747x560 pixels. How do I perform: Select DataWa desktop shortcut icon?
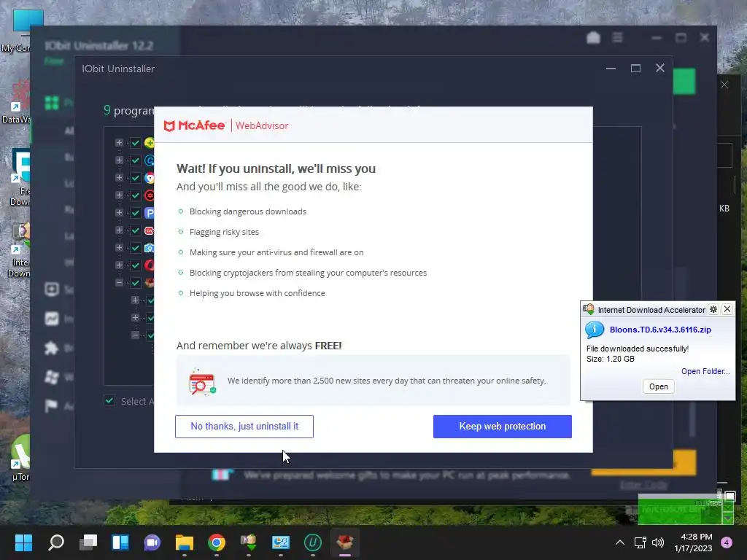click(x=17, y=102)
